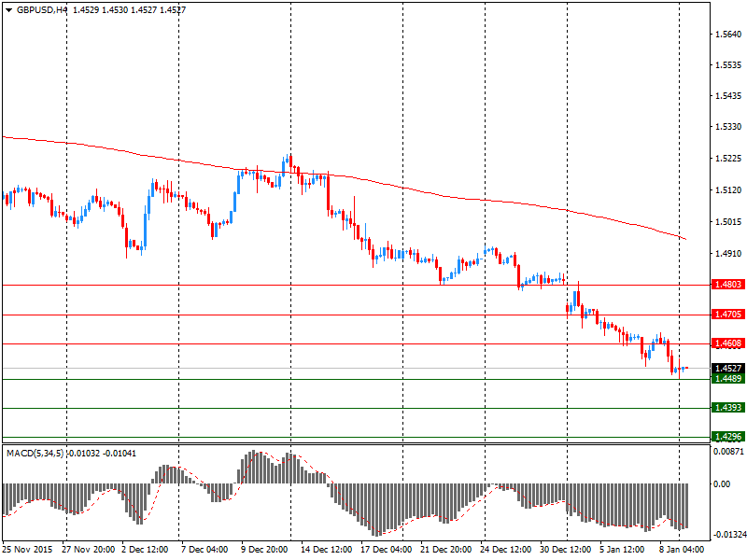Click the 1.5225 price scale value

click(728, 158)
